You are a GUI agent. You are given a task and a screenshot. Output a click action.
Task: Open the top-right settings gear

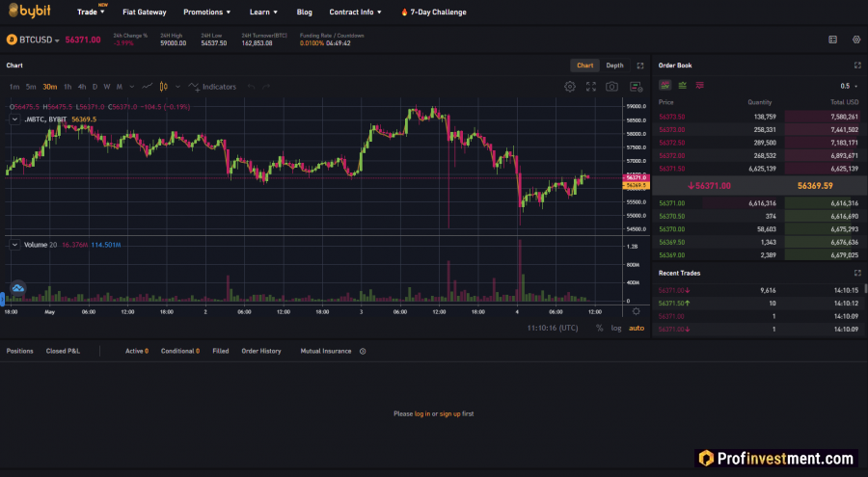(x=856, y=40)
